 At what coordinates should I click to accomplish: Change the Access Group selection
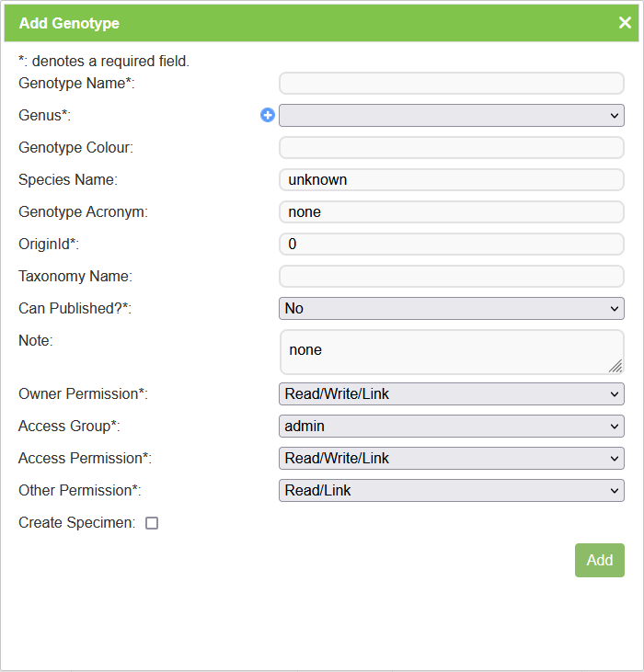click(451, 426)
